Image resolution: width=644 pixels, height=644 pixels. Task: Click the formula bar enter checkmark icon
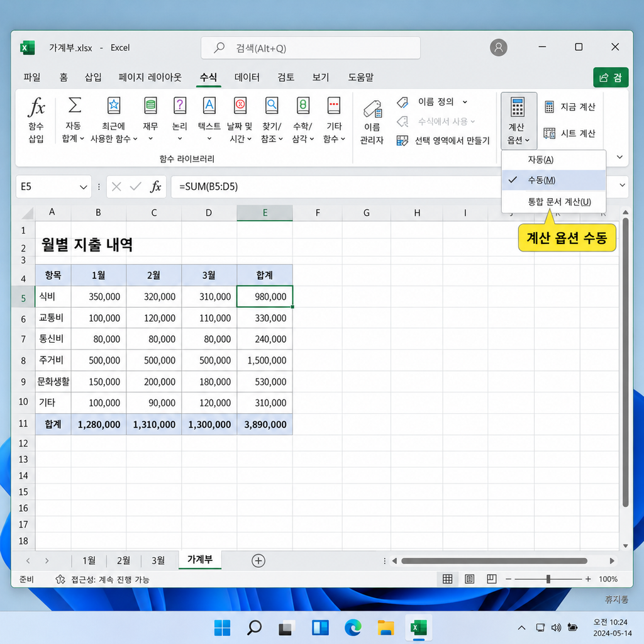[x=136, y=187]
